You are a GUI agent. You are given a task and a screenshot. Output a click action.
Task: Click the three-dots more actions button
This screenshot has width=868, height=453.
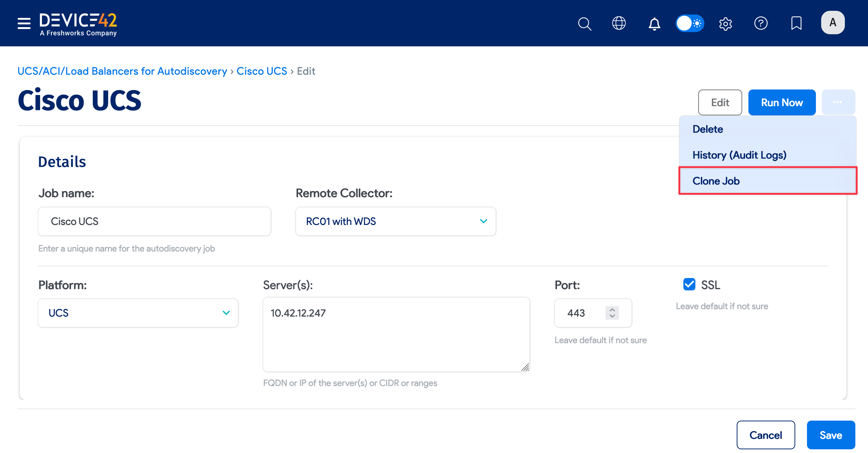(838, 102)
